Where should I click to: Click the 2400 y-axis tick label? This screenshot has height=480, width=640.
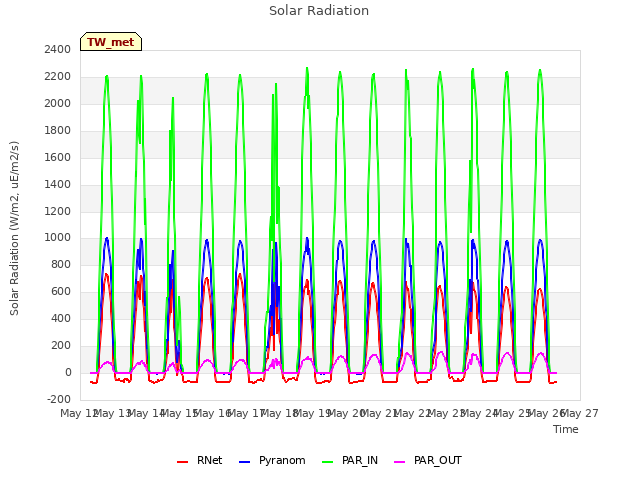point(58,50)
